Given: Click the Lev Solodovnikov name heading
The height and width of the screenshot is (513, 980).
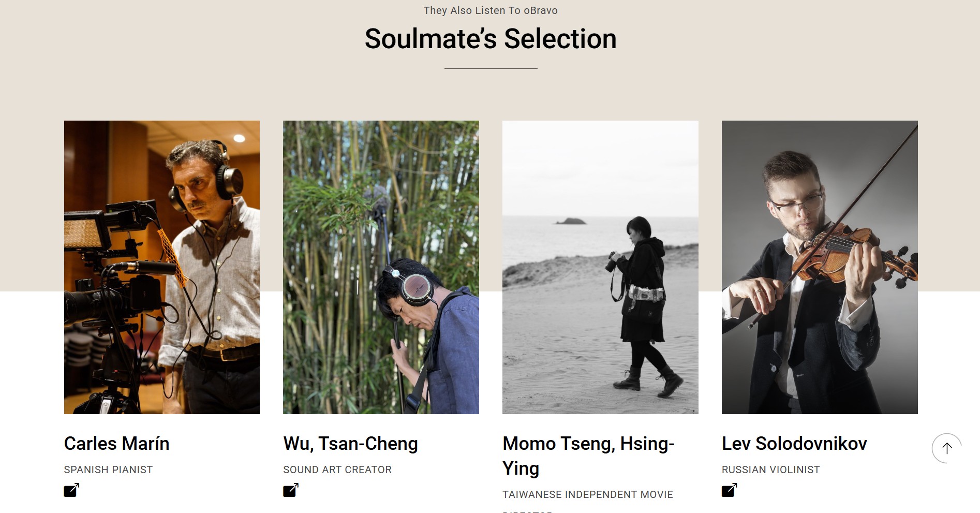Looking at the screenshot, I should coord(794,444).
